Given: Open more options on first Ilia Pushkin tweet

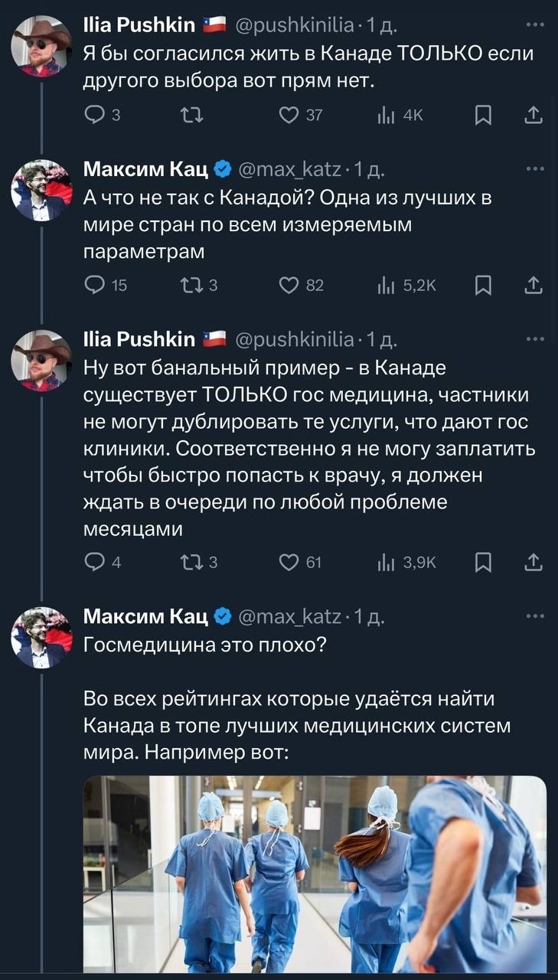Looking at the screenshot, I should [534, 24].
